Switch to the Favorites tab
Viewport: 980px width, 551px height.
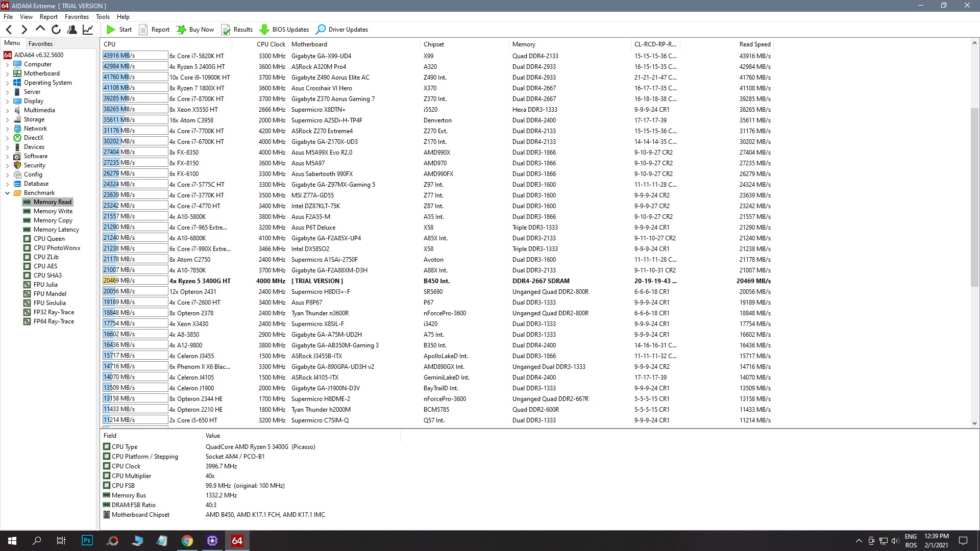(40, 43)
